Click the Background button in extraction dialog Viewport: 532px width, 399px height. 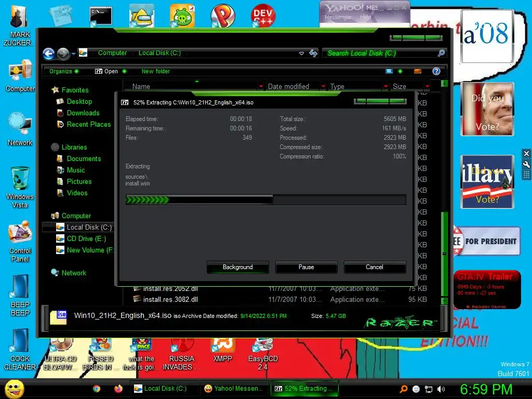pyautogui.click(x=237, y=267)
